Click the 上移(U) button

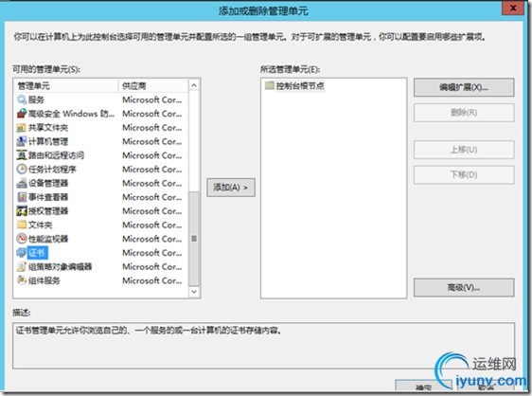coord(464,150)
